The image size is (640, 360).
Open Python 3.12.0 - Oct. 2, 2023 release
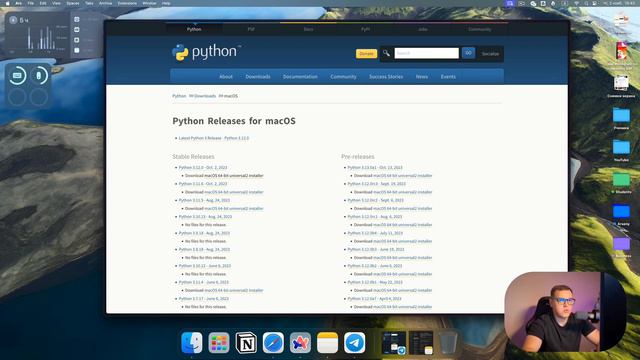click(203, 167)
